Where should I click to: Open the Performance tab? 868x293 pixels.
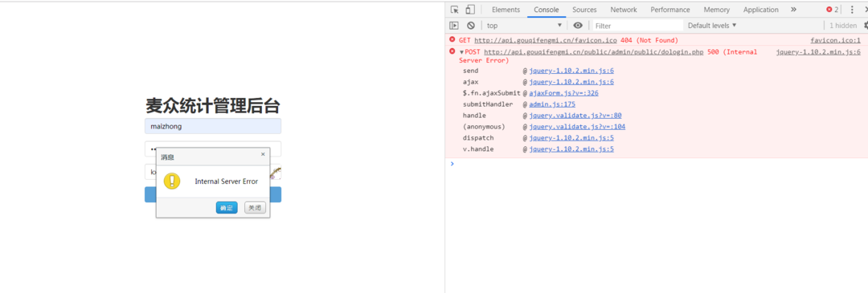(670, 10)
